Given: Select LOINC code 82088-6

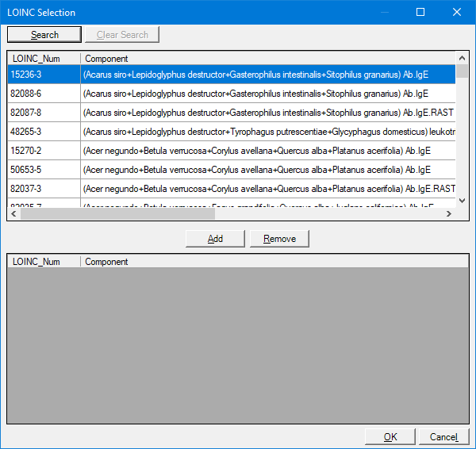Looking at the screenshot, I should [44, 94].
